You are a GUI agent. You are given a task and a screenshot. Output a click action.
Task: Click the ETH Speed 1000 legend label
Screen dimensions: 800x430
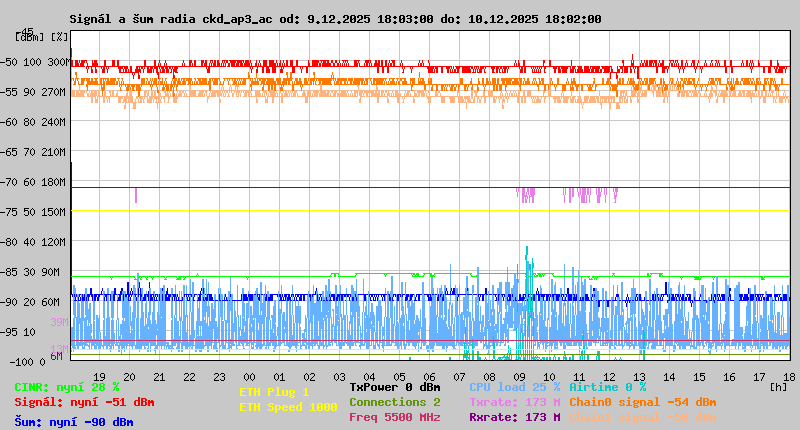pyautogui.click(x=288, y=407)
